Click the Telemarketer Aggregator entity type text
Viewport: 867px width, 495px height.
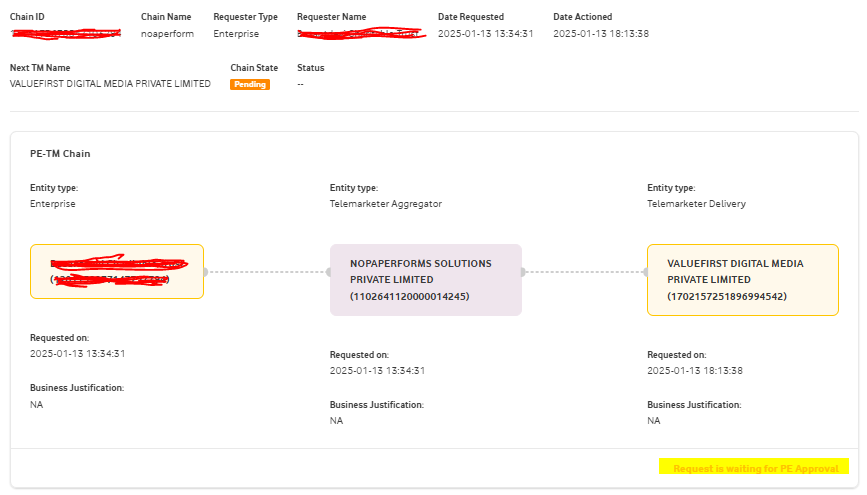pos(386,204)
